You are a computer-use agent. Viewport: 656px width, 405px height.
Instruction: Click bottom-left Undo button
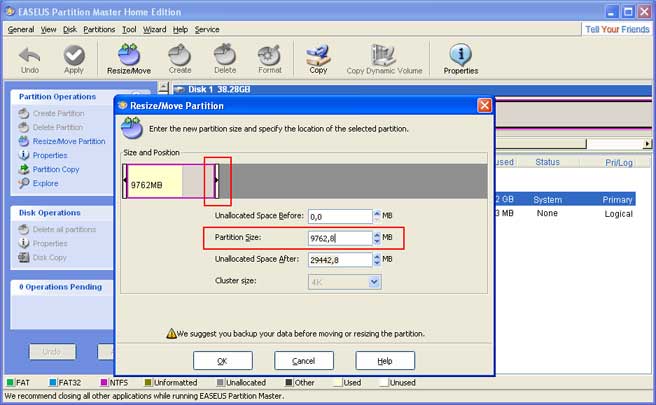pyautogui.click(x=53, y=351)
